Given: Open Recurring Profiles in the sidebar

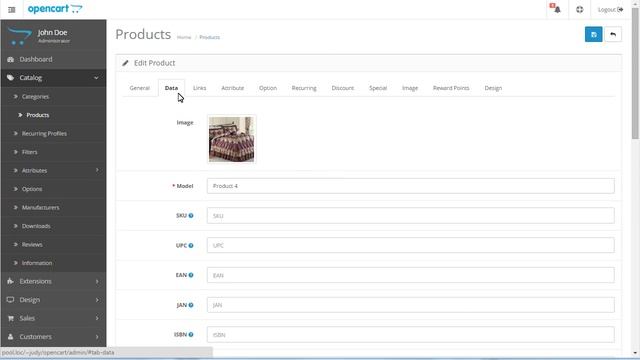Looking at the screenshot, I should click(44, 133).
